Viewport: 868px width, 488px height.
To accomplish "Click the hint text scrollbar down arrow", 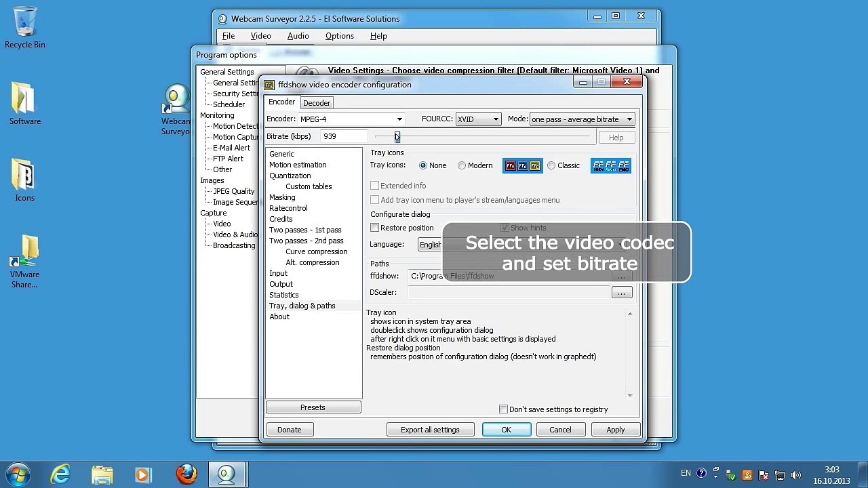I will [x=630, y=396].
